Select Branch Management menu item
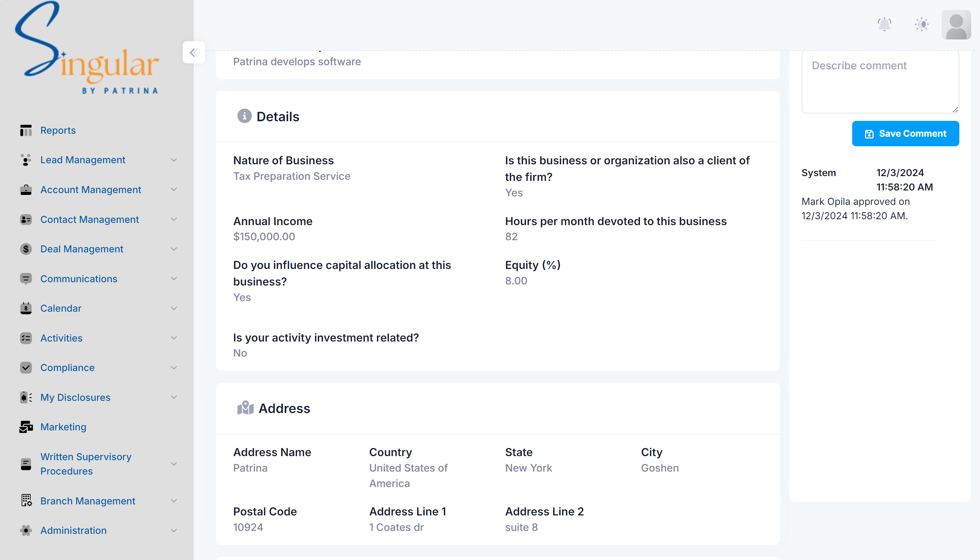The image size is (980, 560). pos(88,501)
